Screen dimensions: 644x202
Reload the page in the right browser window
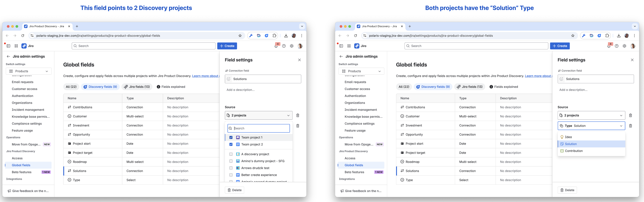pos(355,36)
